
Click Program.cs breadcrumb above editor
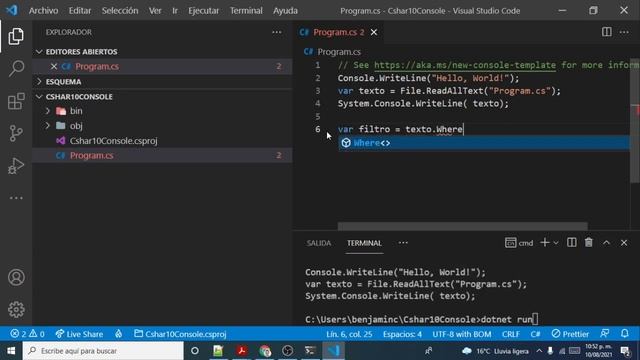pyautogui.click(x=339, y=52)
